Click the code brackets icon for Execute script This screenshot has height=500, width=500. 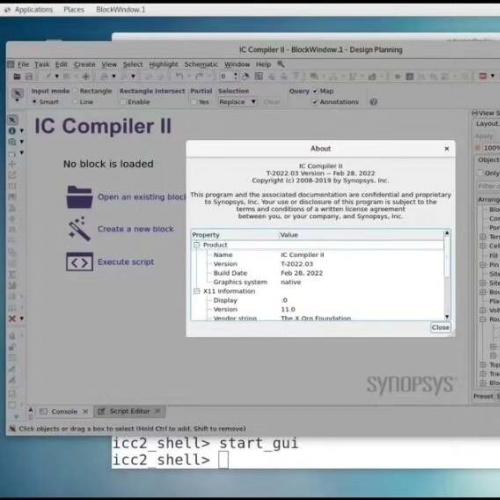point(79,262)
